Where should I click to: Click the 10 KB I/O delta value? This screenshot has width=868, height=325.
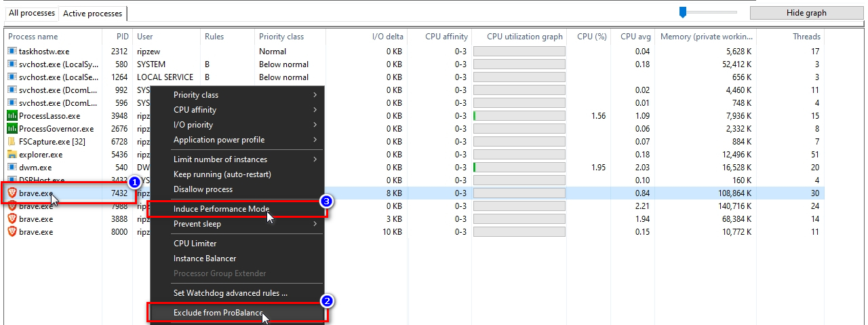click(x=393, y=232)
